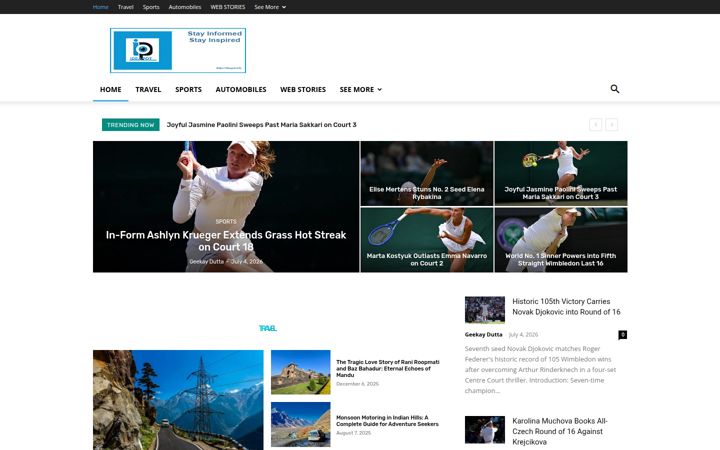Open World No. 1 Sinner Wimbledon tile
720x450 pixels.
(x=561, y=259)
